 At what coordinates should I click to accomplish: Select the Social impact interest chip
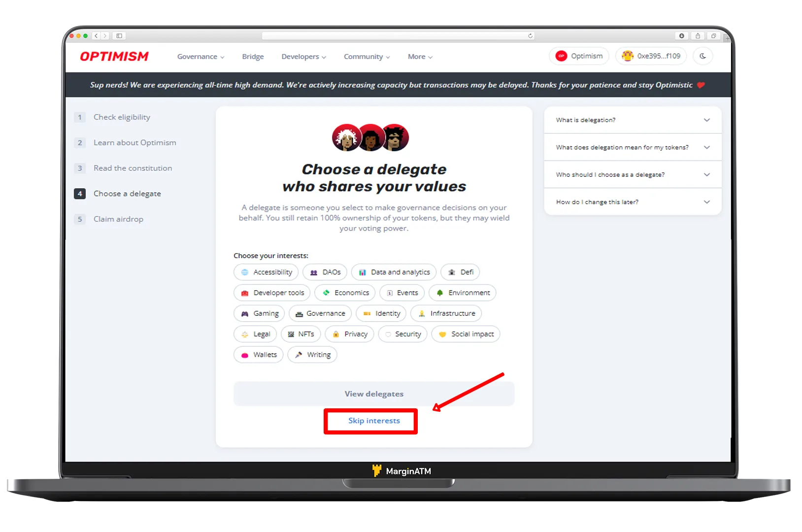tap(466, 334)
